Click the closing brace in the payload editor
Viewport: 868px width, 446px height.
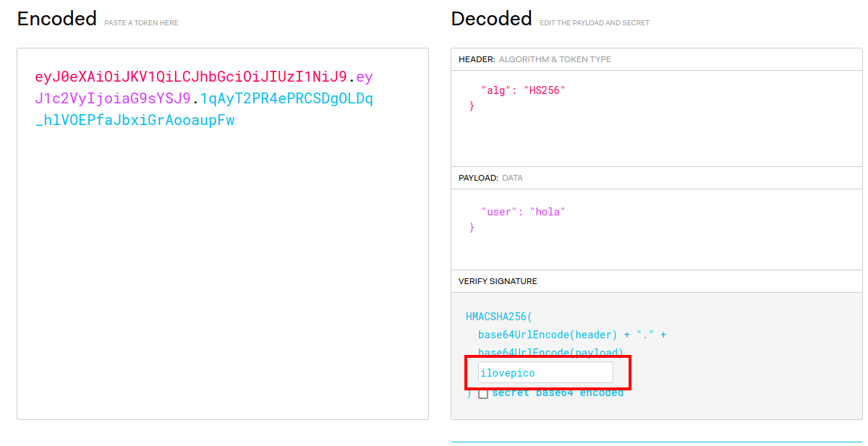coord(472,228)
